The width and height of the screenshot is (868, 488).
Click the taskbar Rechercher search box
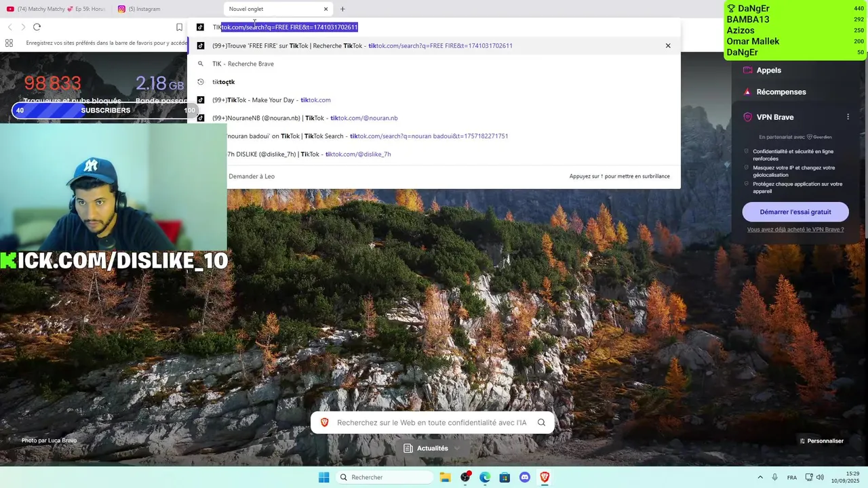click(385, 477)
